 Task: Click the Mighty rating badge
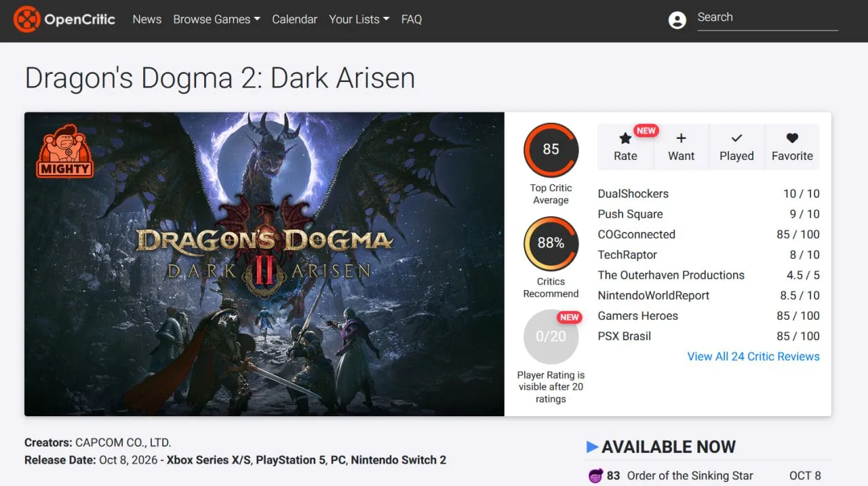coord(64,150)
